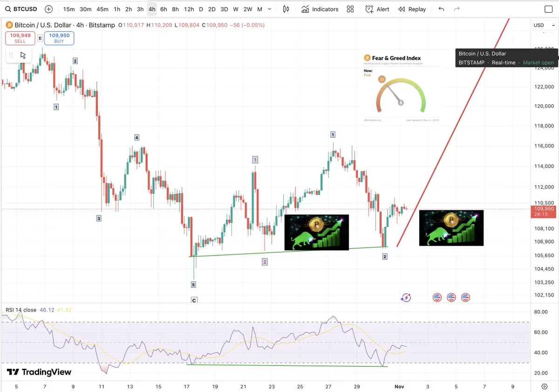Select the wave label 3

[99, 218]
